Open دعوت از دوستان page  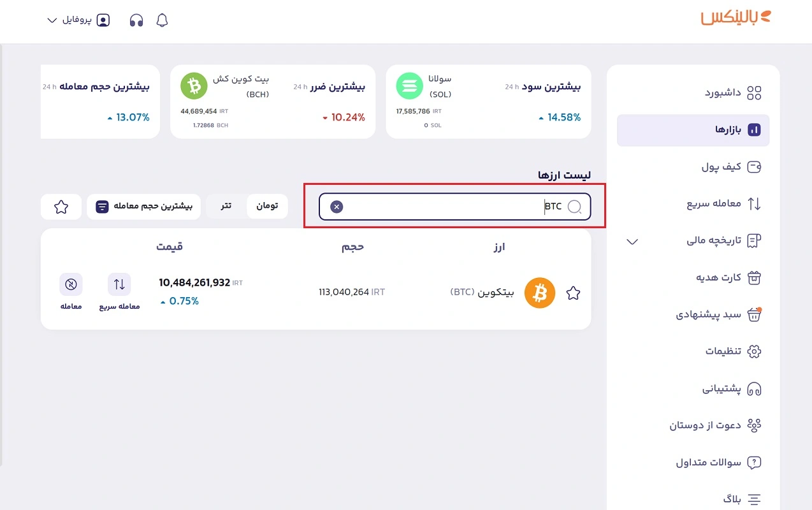[x=714, y=425]
